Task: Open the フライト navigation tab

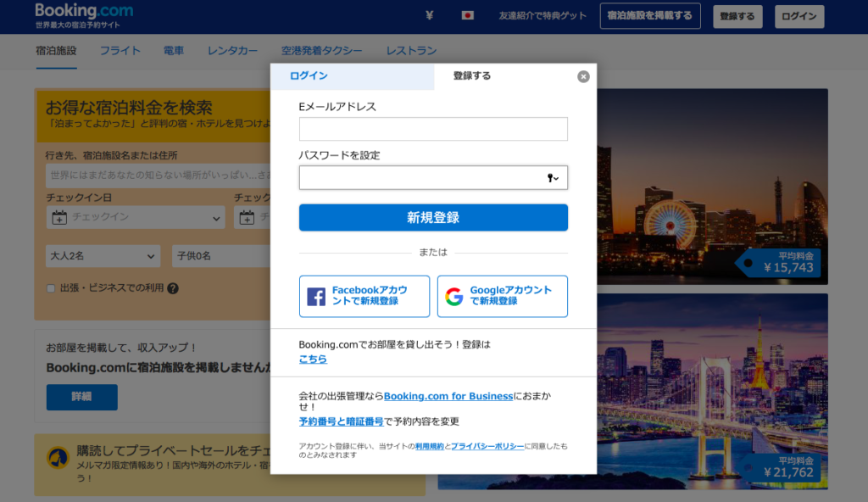Action: [x=120, y=51]
